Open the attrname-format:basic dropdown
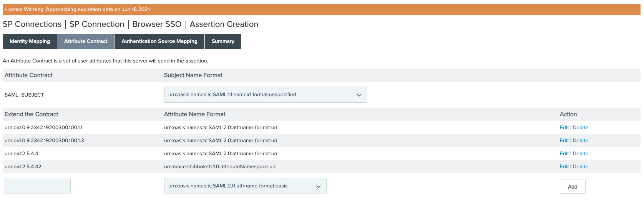The height and width of the screenshot is (207, 644). pyautogui.click(x=245, y=186)
